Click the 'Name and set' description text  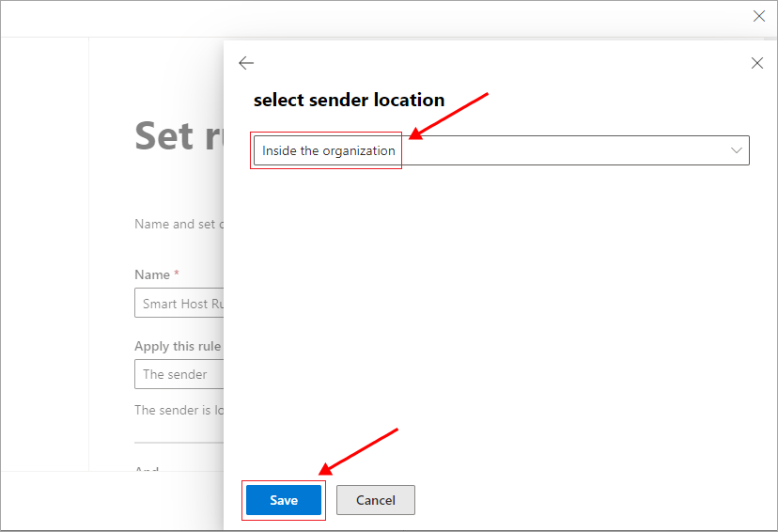click(x=178, y=224)
